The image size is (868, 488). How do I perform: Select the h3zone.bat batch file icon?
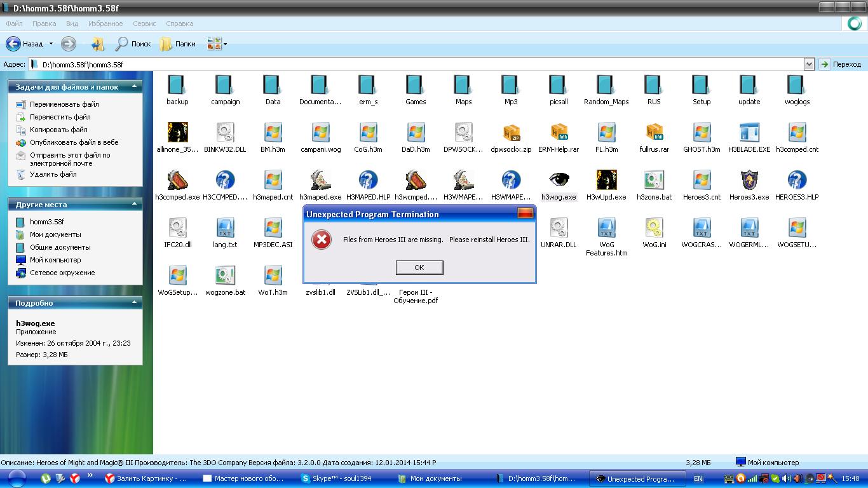tap(654, 180)
